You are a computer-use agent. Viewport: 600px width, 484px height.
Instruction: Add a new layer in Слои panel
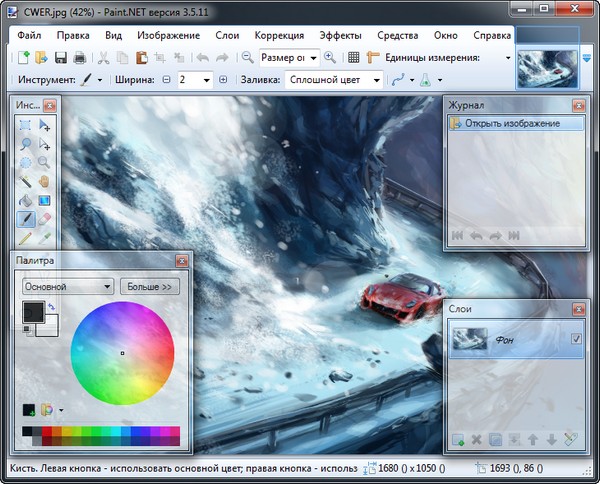458,438
